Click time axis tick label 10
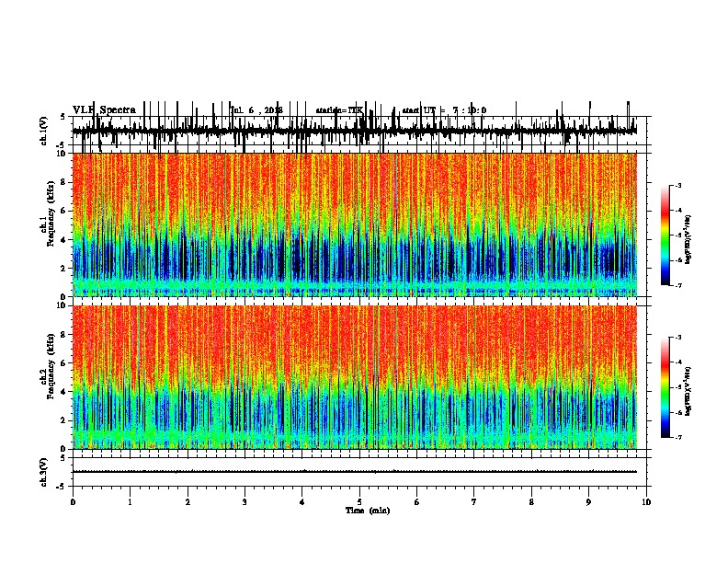Viewport: 728px width, 563px height. pos(646,502)
